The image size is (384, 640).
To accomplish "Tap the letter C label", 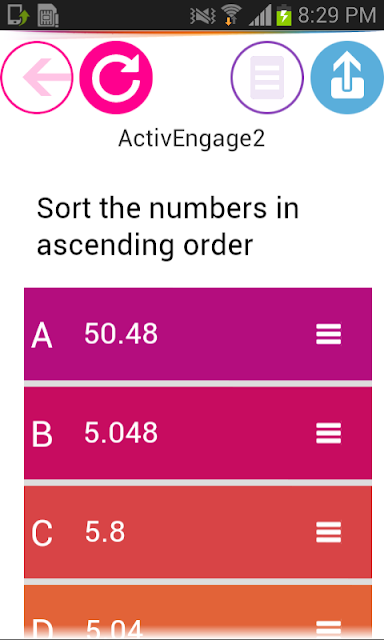I will coord(42,533).
